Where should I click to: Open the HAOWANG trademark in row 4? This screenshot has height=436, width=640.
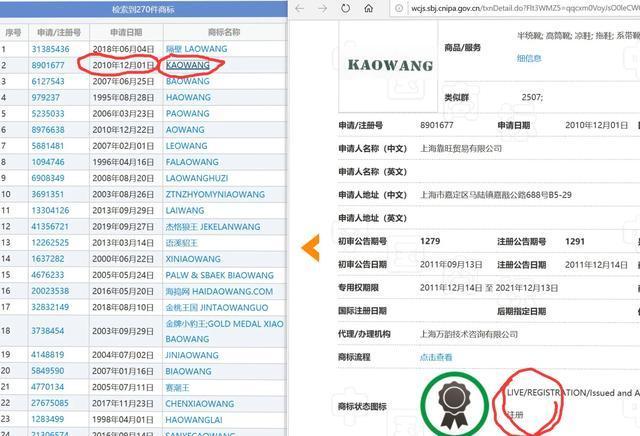point(188,98)
